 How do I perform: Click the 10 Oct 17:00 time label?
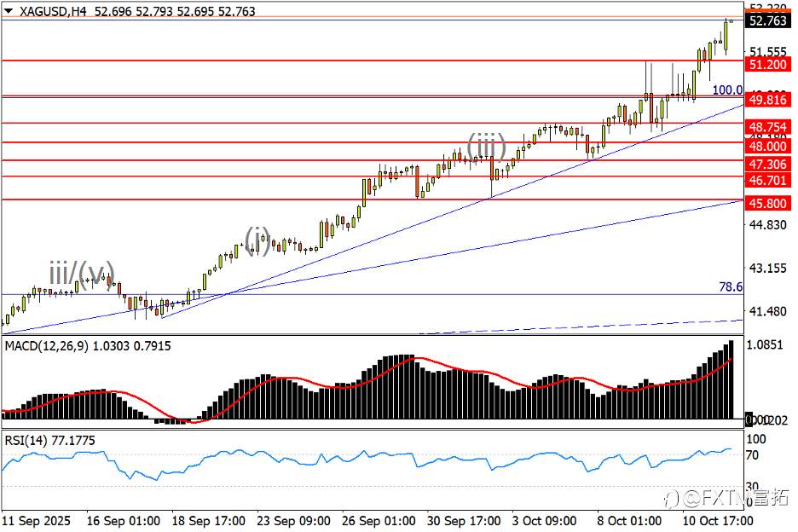coord(718,521)
